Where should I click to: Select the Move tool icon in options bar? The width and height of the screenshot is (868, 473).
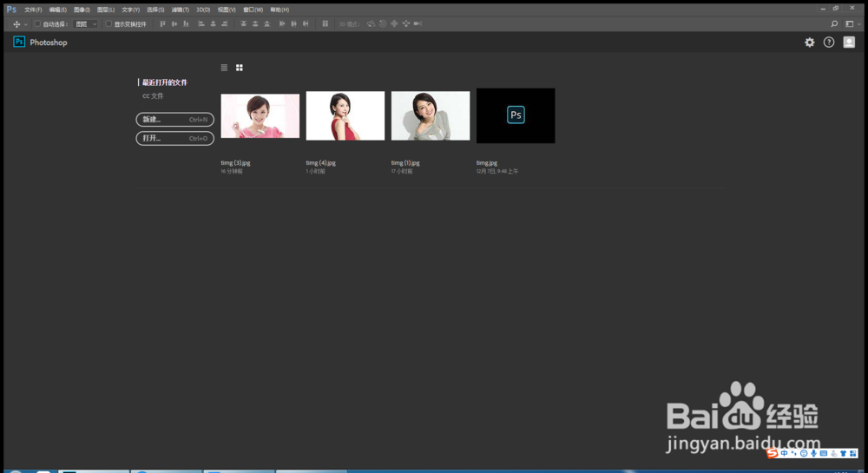[x=16, y=23]
